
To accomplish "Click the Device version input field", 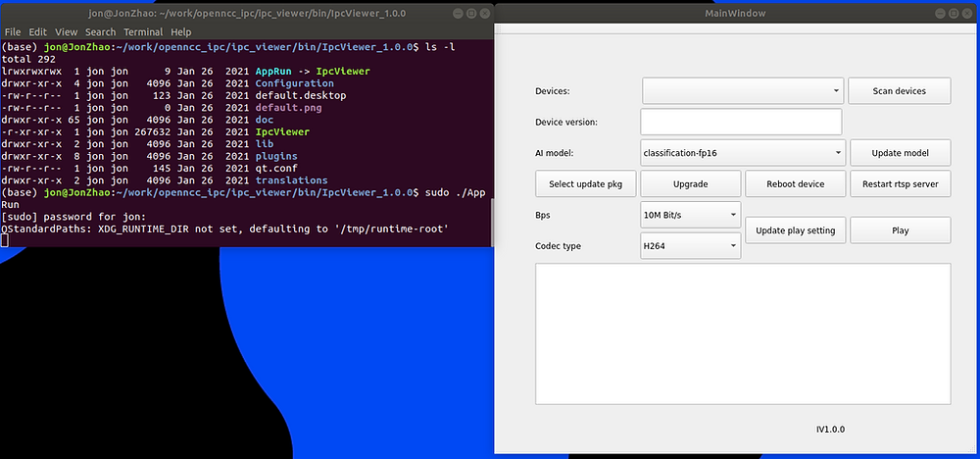I will coord(741,122).
